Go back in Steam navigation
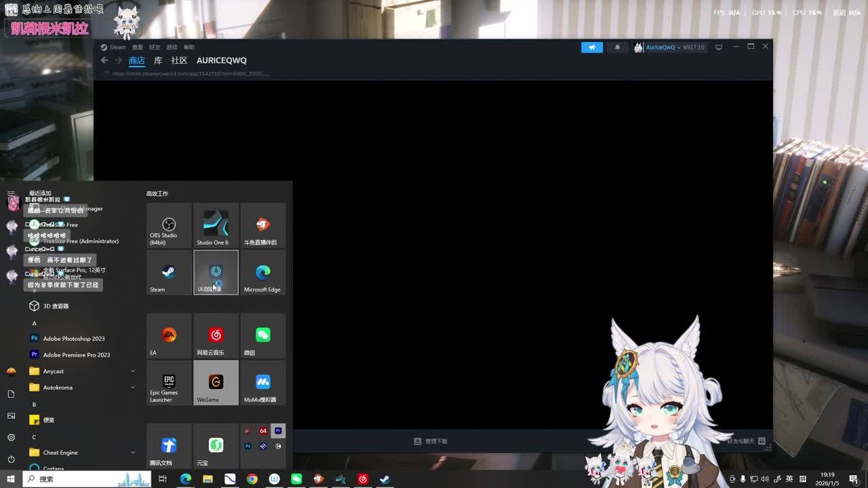The width and height of the screenshot is (868, 488). point(104,60)
